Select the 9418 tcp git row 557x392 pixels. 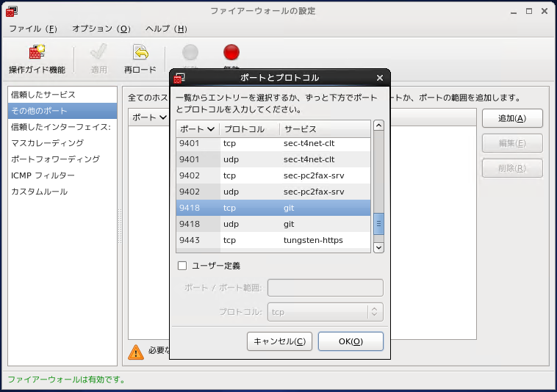(273, 208)
